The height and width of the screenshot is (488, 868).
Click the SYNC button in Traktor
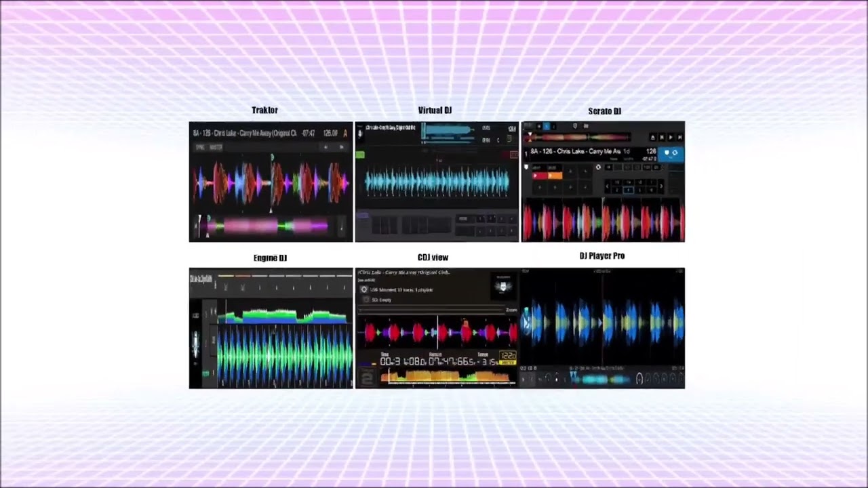click(x=200, y=147)
